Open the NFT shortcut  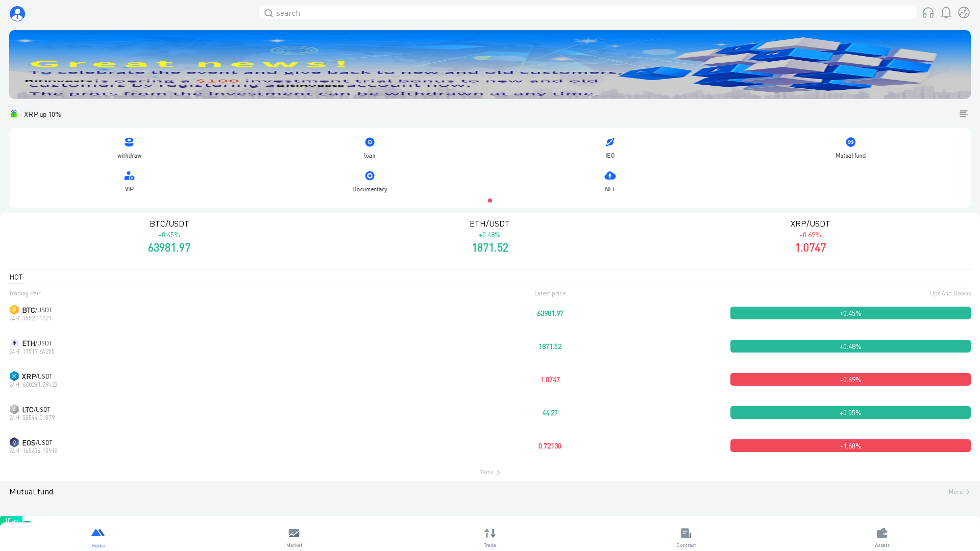tap(610, 182)
